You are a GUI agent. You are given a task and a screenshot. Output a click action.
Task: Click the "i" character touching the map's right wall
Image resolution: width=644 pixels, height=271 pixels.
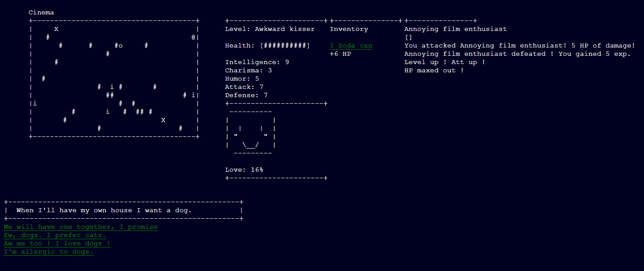tap(193, 95)
